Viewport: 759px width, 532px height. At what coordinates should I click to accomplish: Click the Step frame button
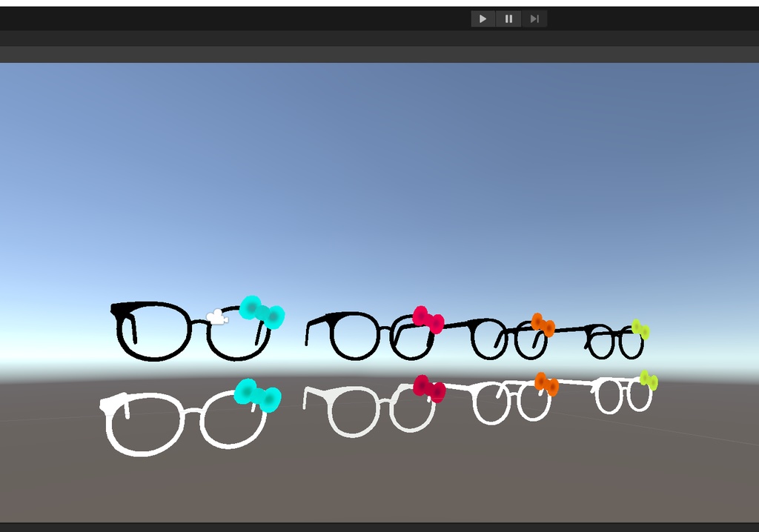(534, 19)
